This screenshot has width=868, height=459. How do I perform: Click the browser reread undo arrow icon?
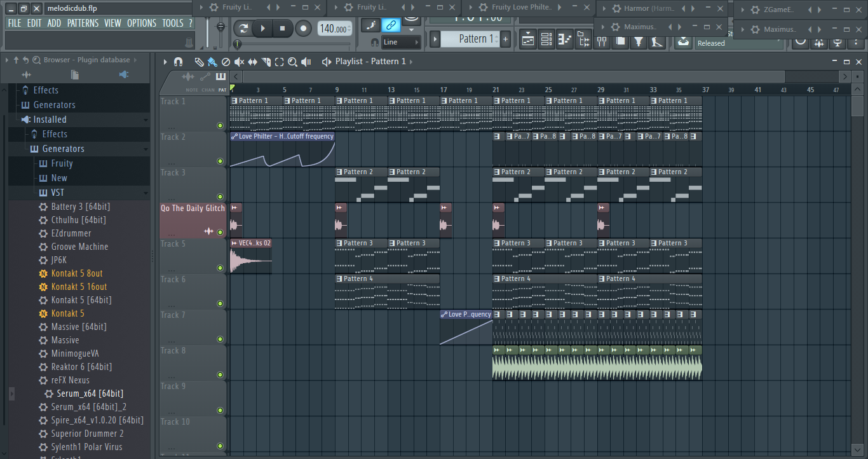tap(25, 60)
